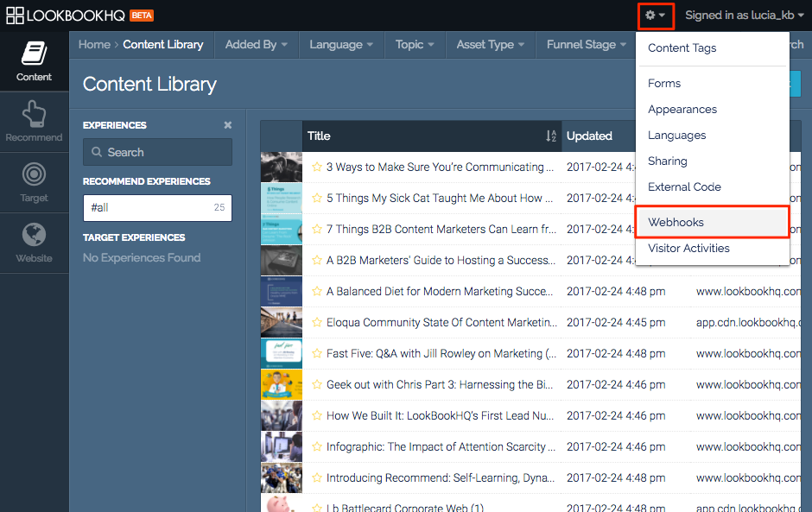
Task: Expand the Funnel Stage filter dropdown
Action: pyautogui.click(x=587, y=45)
